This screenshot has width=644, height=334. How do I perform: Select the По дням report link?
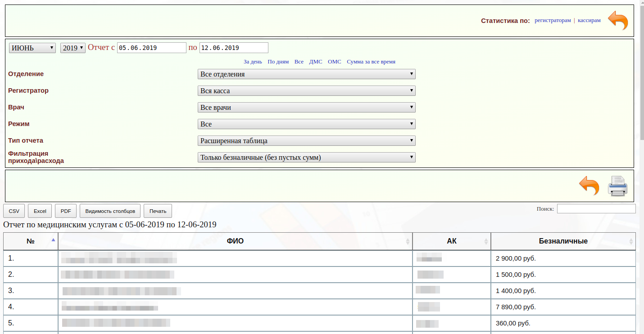click(x=278, y=62)
